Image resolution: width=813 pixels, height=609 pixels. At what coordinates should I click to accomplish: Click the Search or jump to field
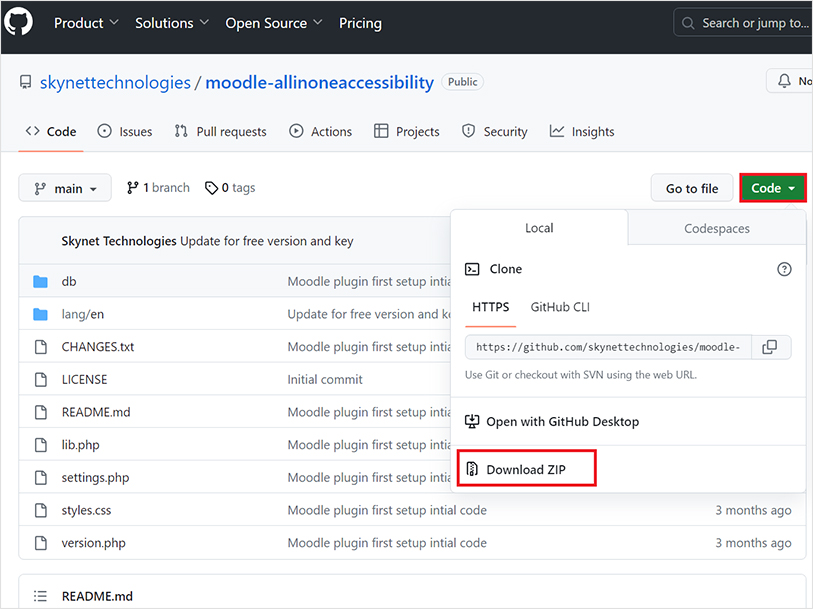(x=745, y=22)
